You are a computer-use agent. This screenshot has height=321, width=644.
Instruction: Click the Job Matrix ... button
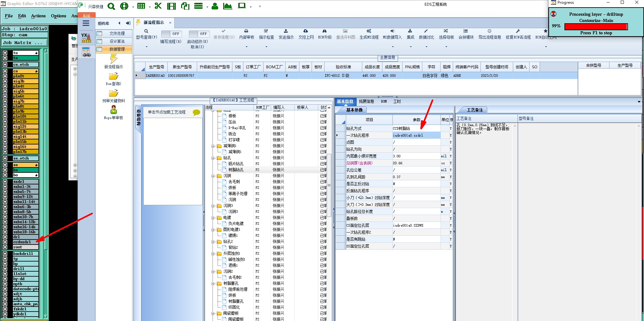(x=25, y=42)
